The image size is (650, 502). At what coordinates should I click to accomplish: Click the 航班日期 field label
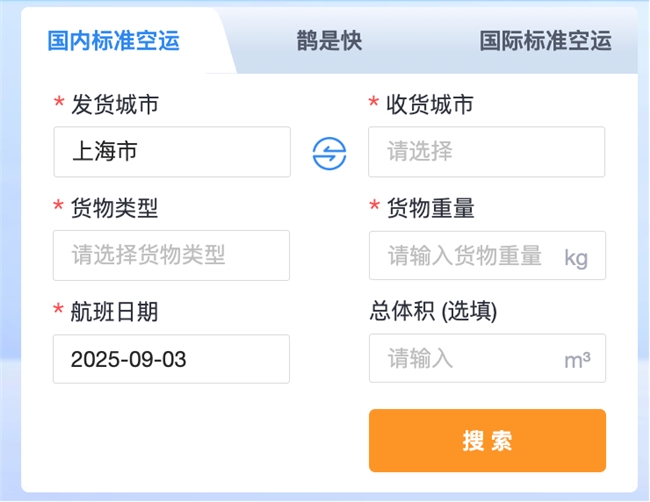point(114,312)
